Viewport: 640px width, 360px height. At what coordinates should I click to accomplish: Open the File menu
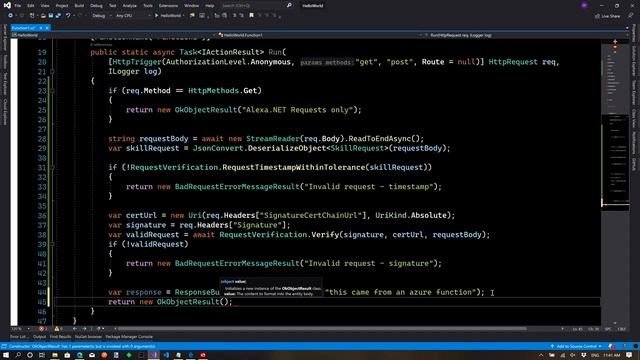click(x=18, y=6)
